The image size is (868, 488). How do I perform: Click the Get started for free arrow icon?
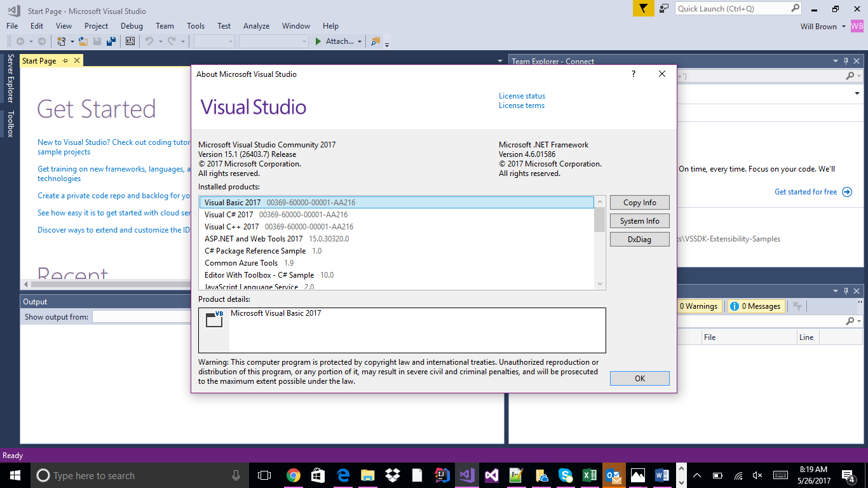(847, 192)
